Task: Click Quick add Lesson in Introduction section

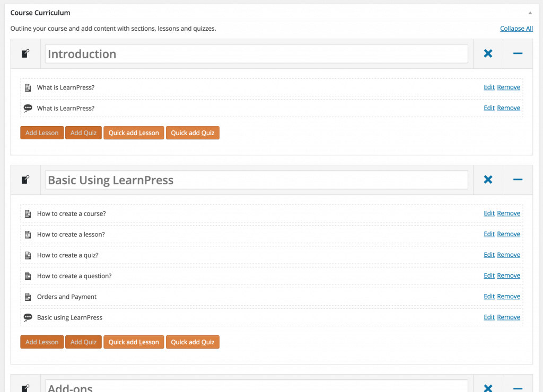Action: 134,133
